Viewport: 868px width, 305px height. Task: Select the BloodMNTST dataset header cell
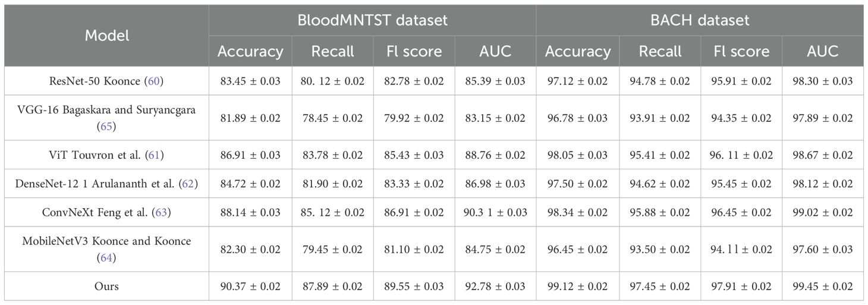tap(372, 20)
